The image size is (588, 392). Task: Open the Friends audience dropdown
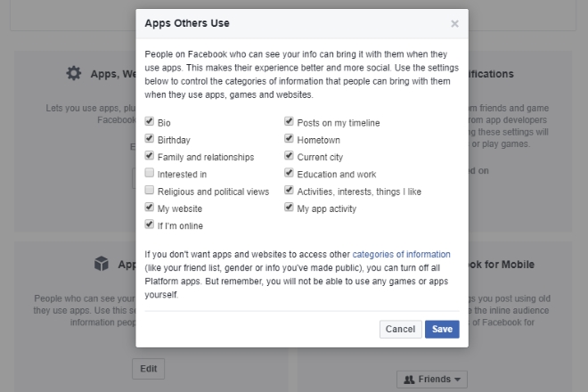(x=431, y=380)
